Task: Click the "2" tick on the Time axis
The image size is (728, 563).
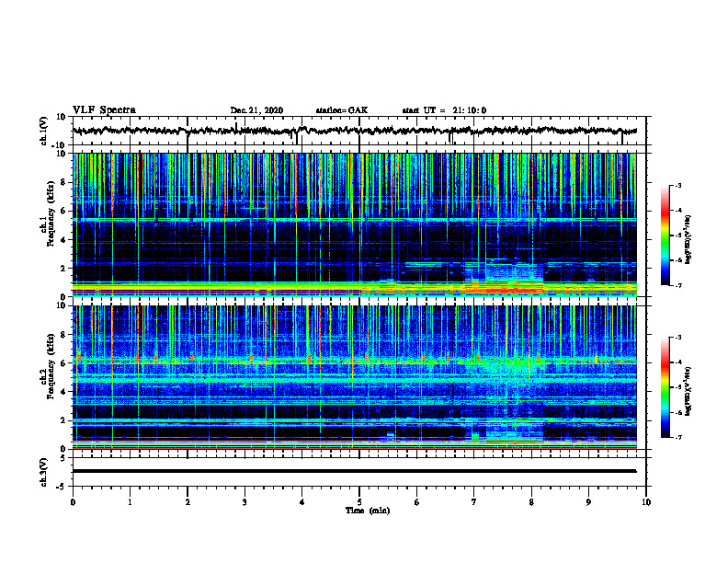Action: click(x=188, y=502)
